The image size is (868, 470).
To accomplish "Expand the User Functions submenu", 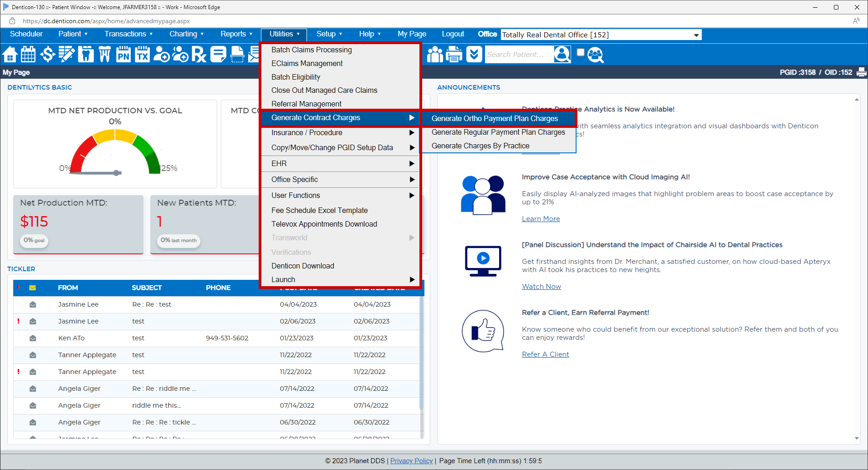I will click(340, 196).
